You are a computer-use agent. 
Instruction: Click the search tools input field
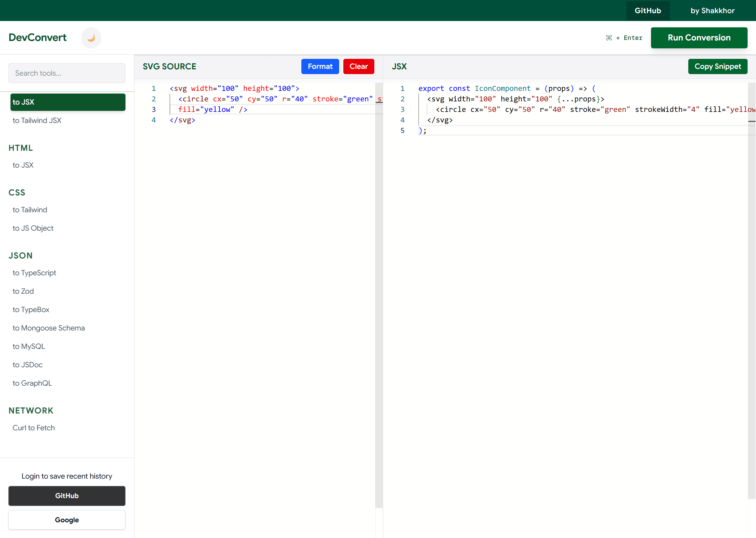pyautogui.click(x=66, y=73)
